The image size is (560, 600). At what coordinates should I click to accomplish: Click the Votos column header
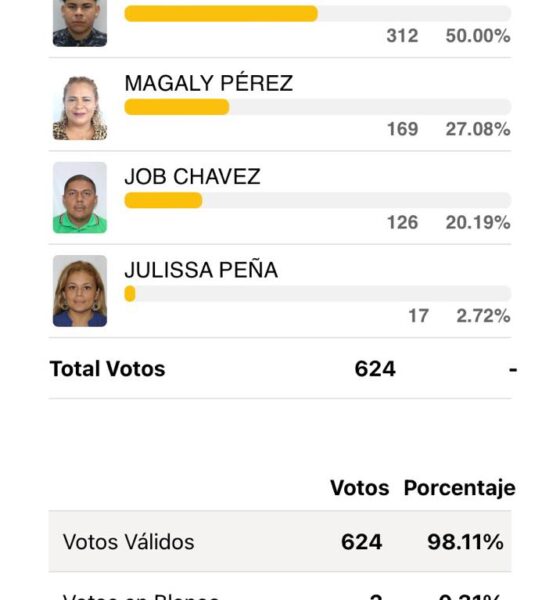360,488
